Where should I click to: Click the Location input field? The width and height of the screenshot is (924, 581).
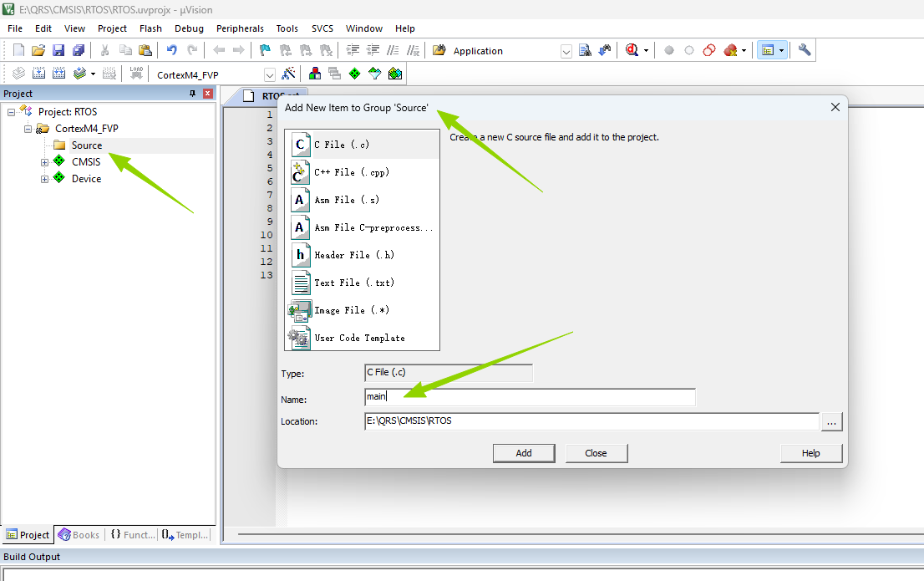[591, 421]
